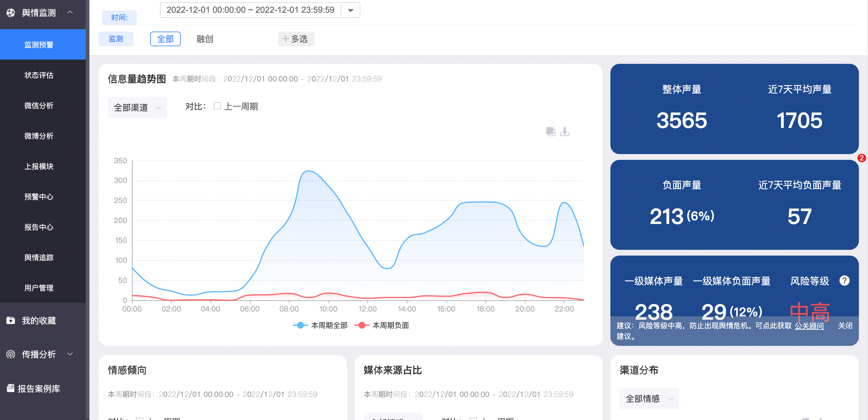Screen dimensions: 868x420
Task: Select the 融创 monitoring tab
Action: pos(205,39)
